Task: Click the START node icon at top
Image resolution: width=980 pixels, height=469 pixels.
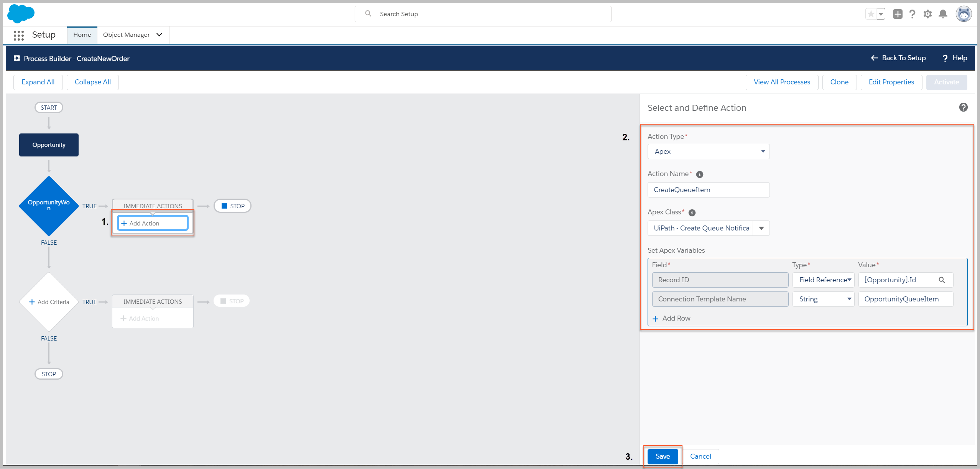Action: click(48, 107)
